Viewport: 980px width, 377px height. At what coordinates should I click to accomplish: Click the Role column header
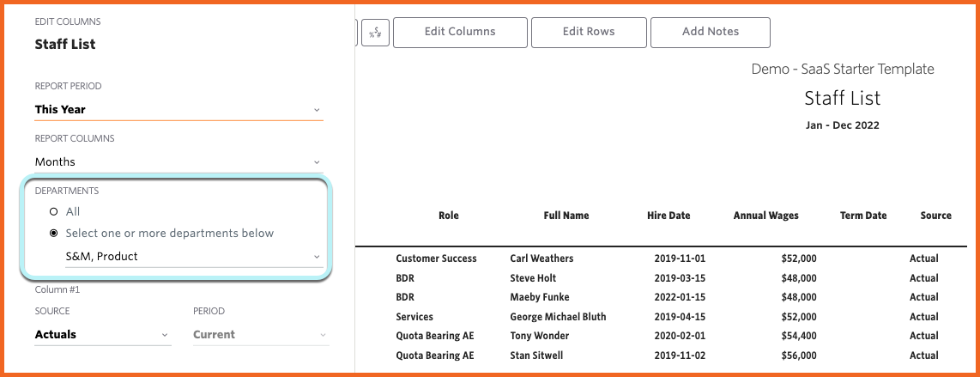pyautogui.click(x=449, y=216)
